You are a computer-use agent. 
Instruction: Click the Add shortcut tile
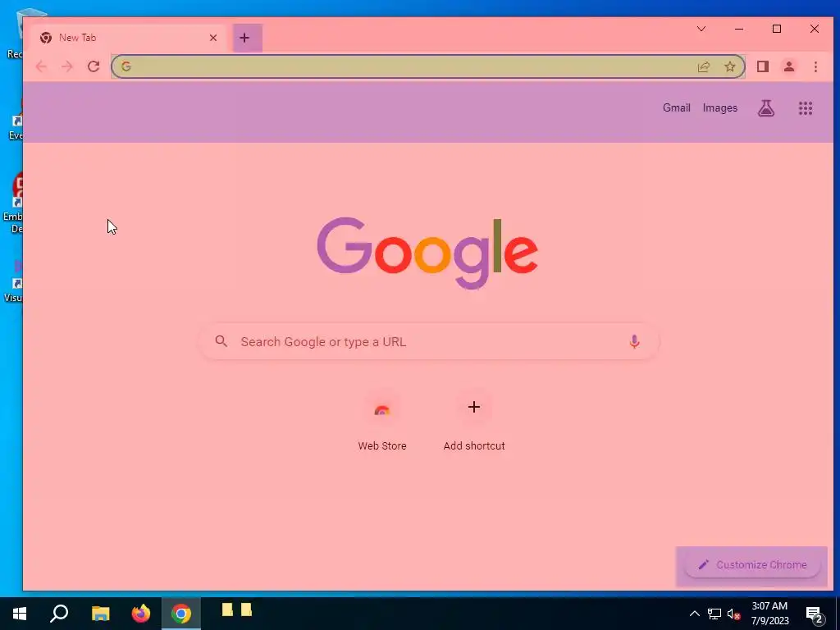click(x=474, y=422)
